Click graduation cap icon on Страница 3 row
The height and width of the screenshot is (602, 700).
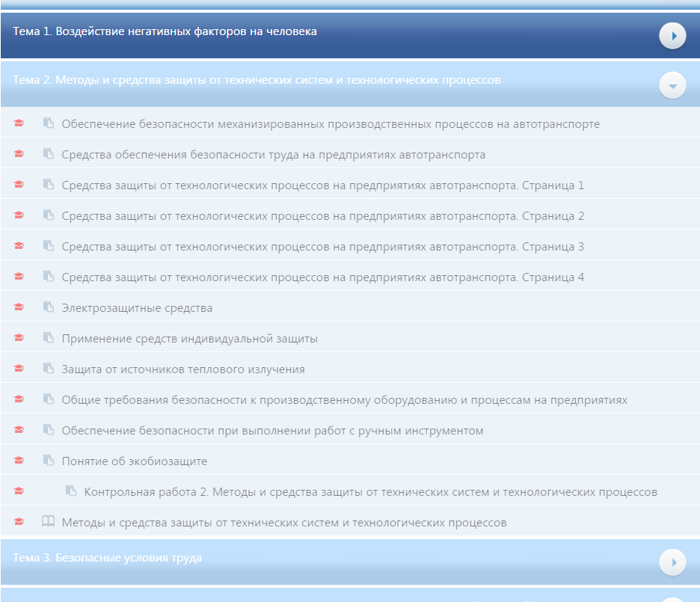pos(19,245)
